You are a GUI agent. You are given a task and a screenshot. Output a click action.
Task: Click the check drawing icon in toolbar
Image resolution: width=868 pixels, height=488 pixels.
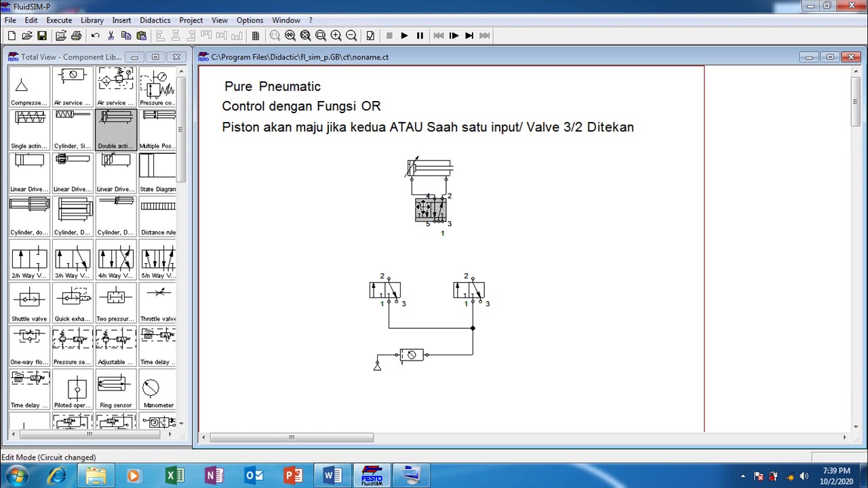[x=370, y=36]
